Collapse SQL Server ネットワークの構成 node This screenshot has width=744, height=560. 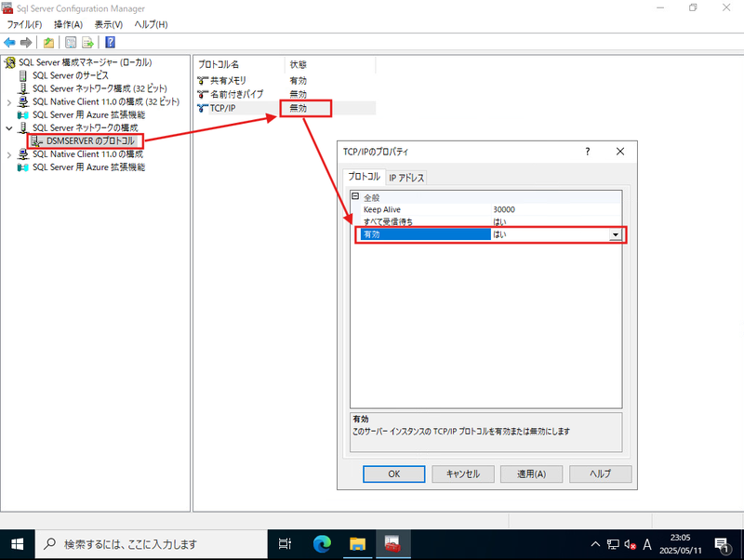[x=9, y=128]
